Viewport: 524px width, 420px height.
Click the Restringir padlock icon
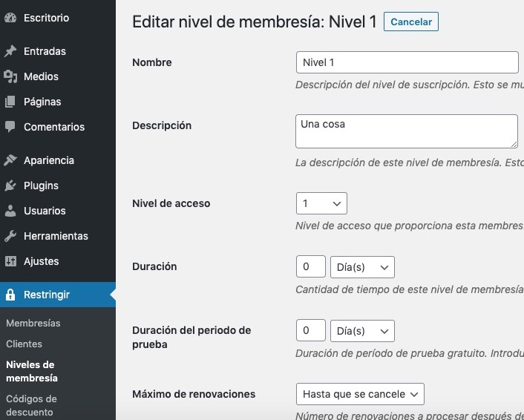pyautogui.click(x=10, y=295)
